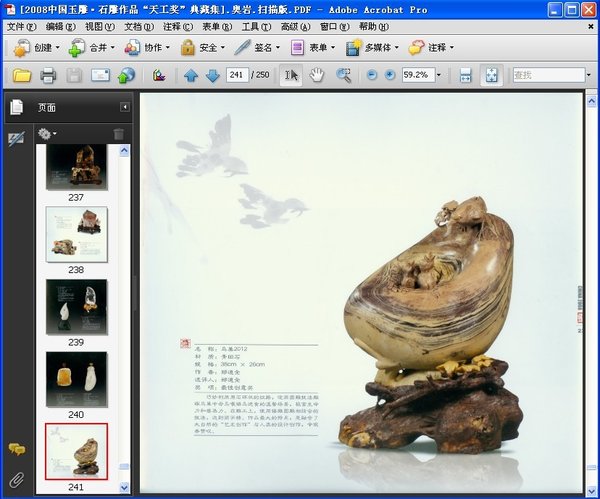Select page 239 thumbnail
This screenshot has height=499, width=600.
click(76, 306)
